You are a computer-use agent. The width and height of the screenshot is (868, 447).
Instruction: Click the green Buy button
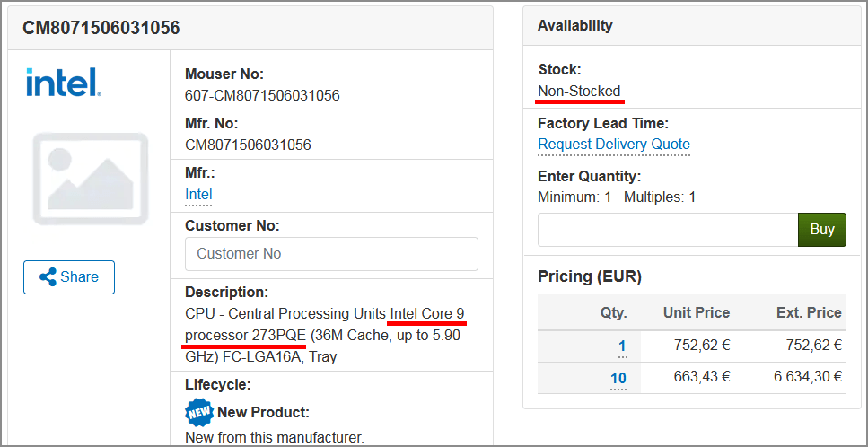822,230
